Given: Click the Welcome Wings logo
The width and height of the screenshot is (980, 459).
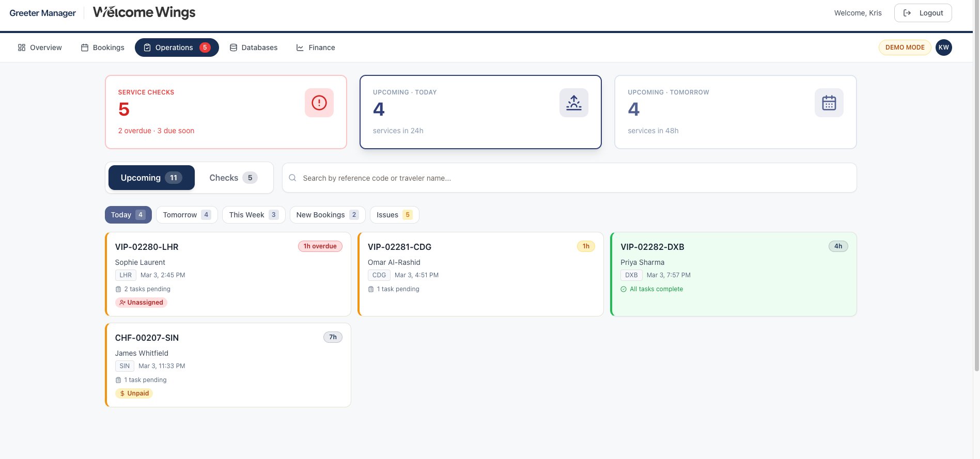Looking at the screenshot, I should click(x=144, y=13).
